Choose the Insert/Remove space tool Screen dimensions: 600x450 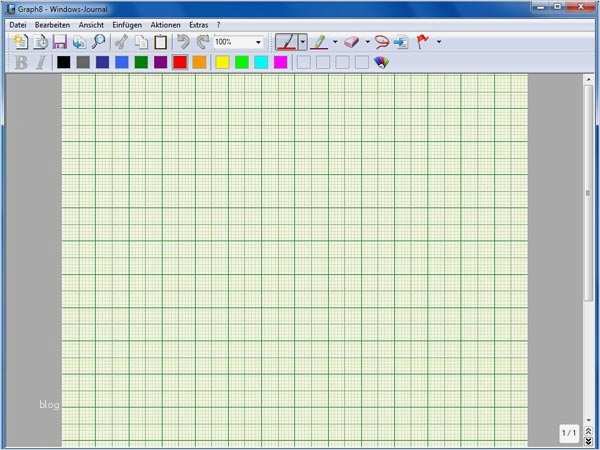[401, 42]
